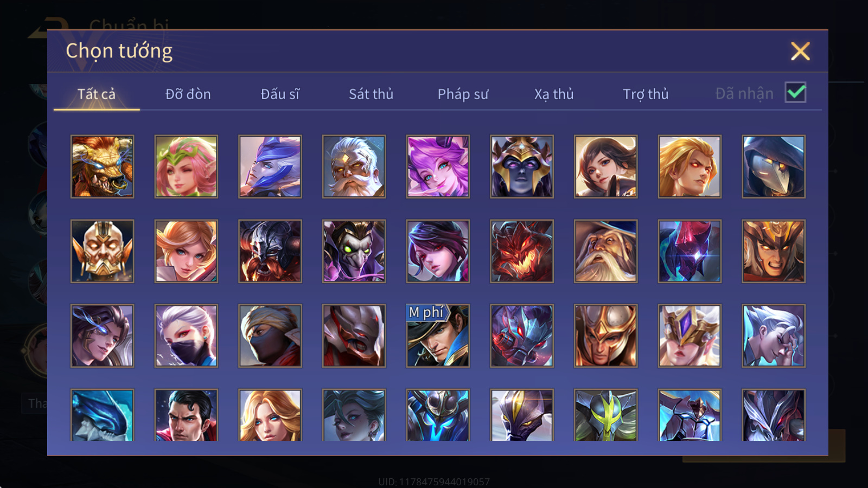This screenshot has height=488, width=868.
Task: Select the golden lion beast hero portrait
Action: pos(102,166)
